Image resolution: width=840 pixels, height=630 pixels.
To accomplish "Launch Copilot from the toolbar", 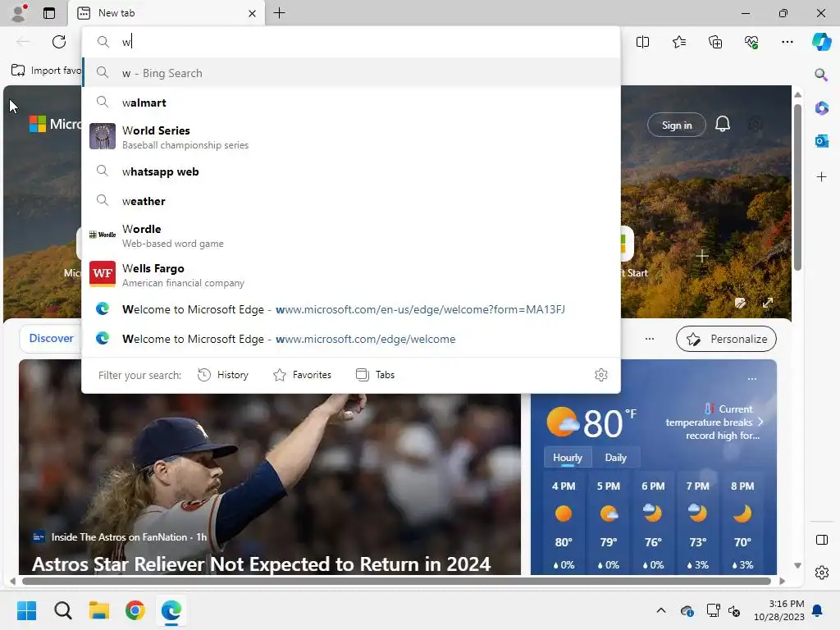I will click(821, 42).
